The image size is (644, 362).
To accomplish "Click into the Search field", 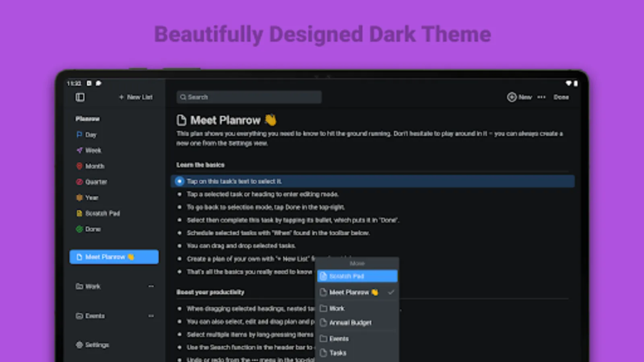I will coord(249,97).
